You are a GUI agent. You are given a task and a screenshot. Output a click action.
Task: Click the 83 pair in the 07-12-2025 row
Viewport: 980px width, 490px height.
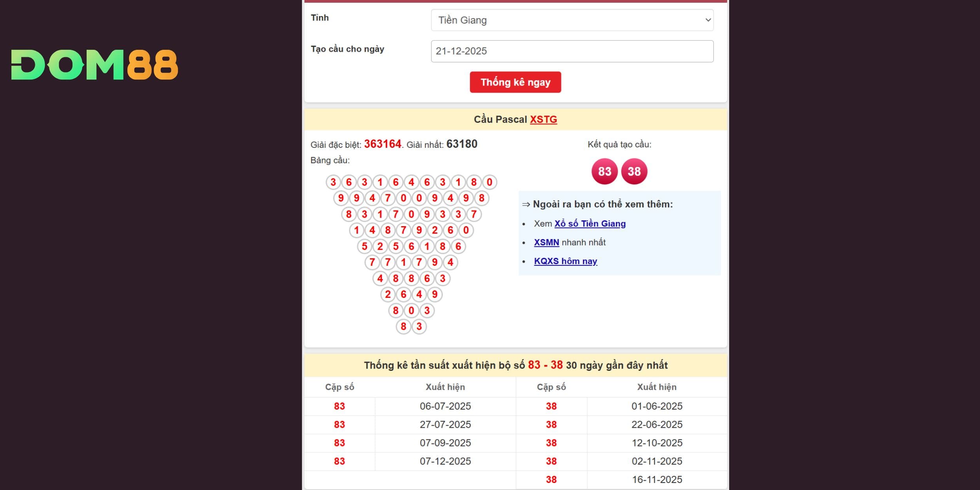339,461
